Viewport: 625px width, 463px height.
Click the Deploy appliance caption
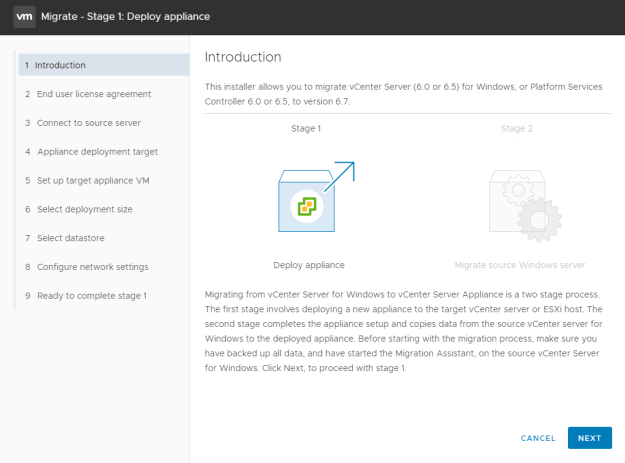point(309,265)
